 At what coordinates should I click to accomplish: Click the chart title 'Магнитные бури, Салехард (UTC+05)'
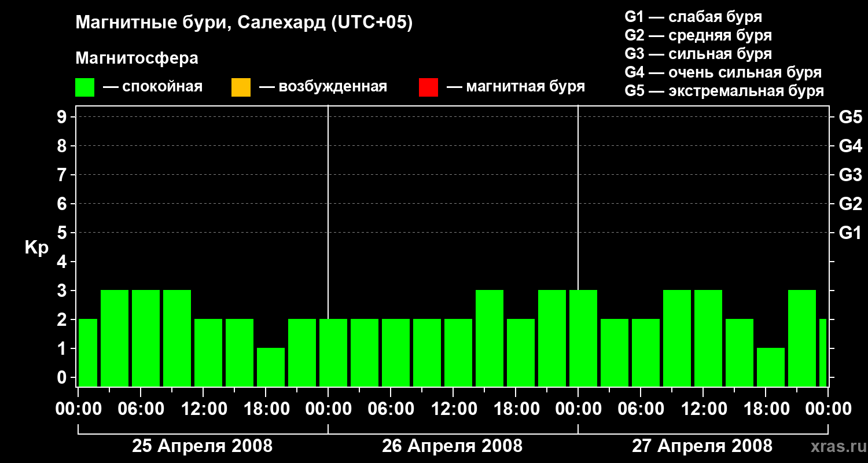point(244,23)
